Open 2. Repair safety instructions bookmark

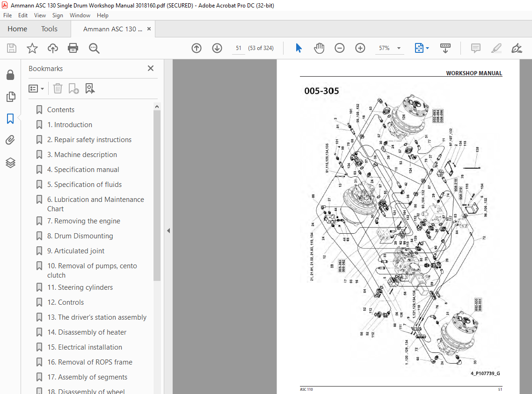click(x=89, y=140)
